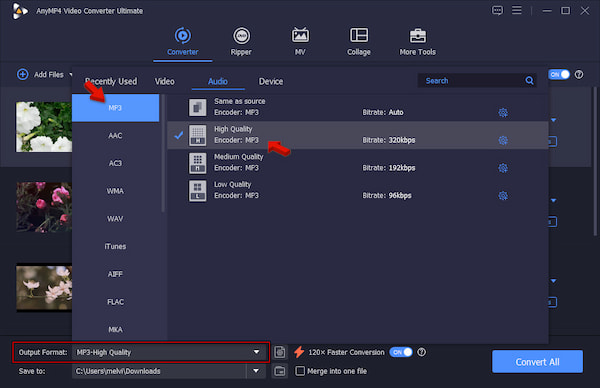
Task: Open the Collage module
Action: click(359, 41)
